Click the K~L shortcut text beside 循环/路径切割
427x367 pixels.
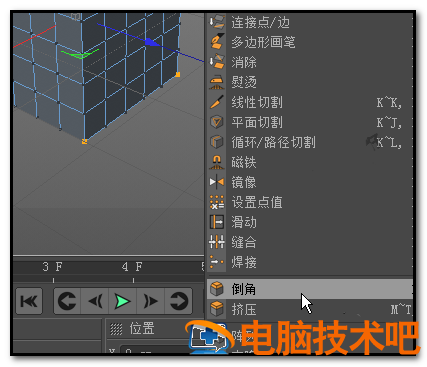(x=389, y=143)
